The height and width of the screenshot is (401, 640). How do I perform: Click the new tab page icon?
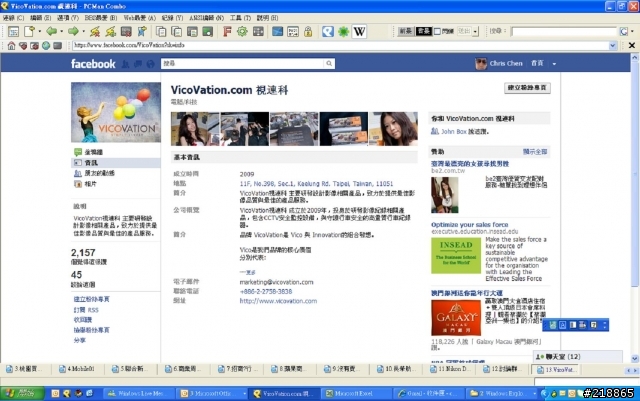click(29, 31)
